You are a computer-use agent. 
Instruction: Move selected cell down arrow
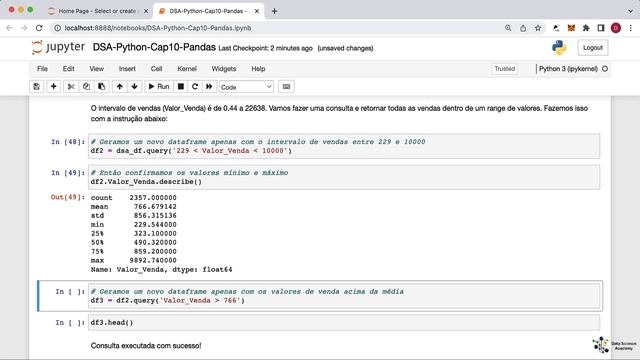click(134, 87)
